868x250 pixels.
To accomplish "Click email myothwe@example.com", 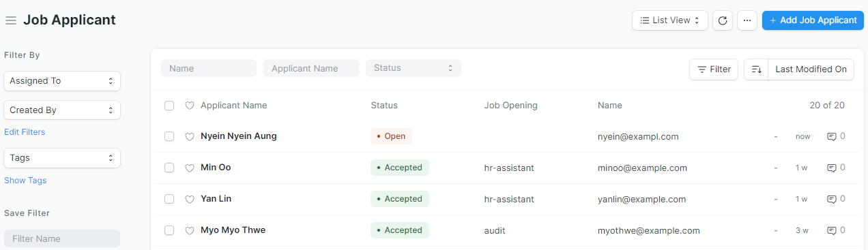I will (649, 231).
